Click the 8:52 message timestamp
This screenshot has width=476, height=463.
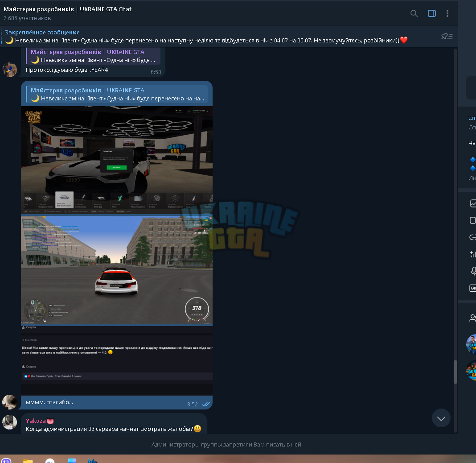click(x=193, y=405)
